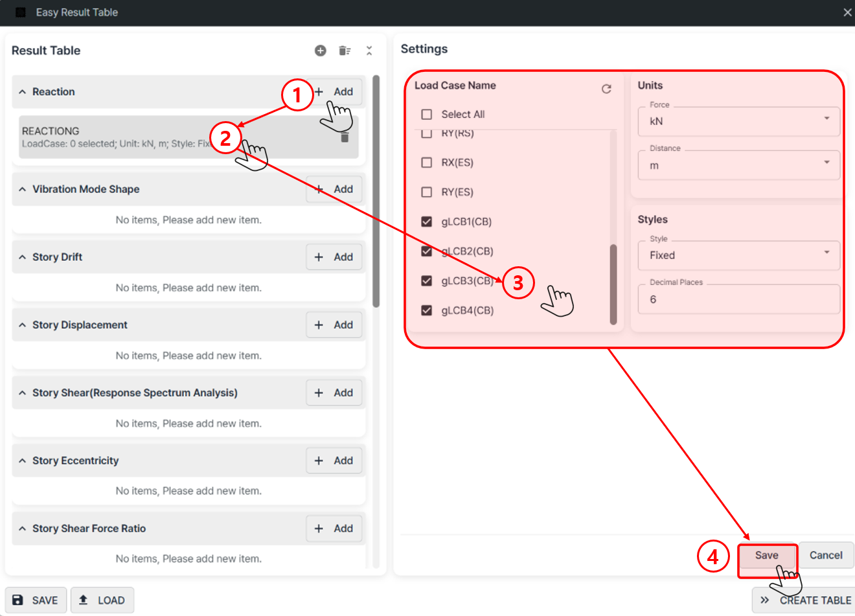
Task: Delete the REACTIONG item with trash icon
Action: click(x=345, y=137)
